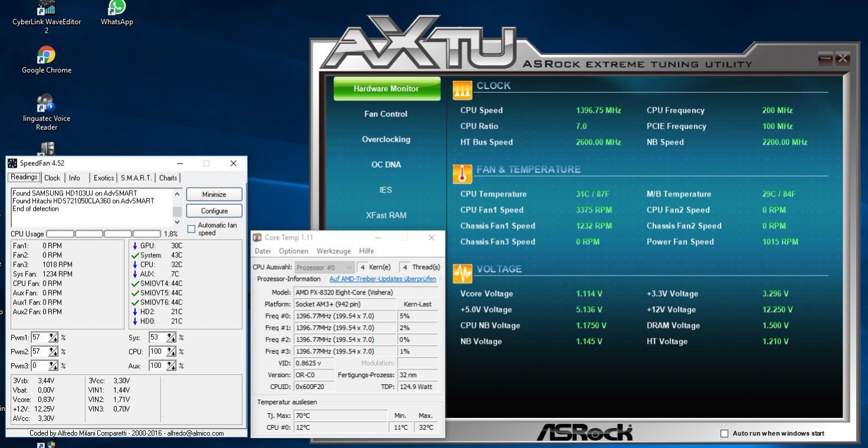868x448 pixels.
Task: Click the TDP 124.9 Watt field
Action: 418,387
